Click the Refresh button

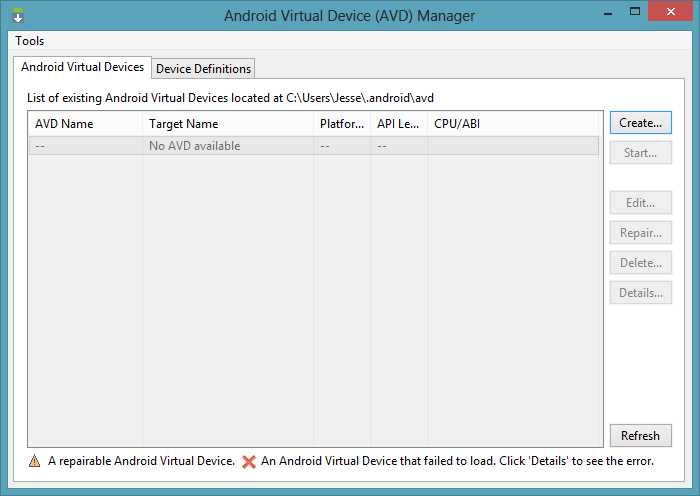click(x=640, y=435)
